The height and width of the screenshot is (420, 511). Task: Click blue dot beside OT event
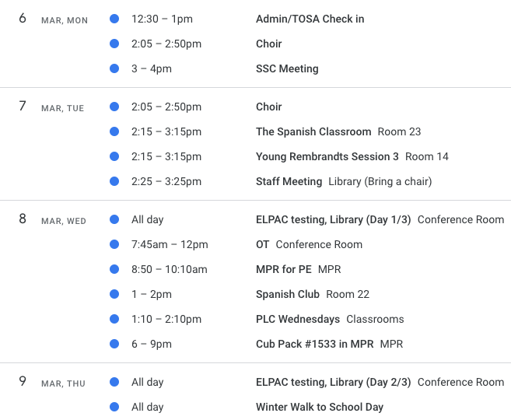114,244
